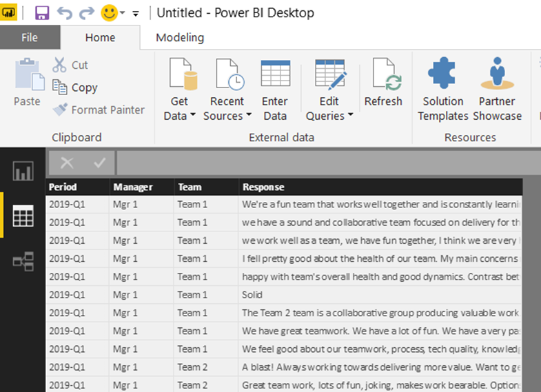Click the Enter Data icon
The image size is (541, 392).
[276, 74]
